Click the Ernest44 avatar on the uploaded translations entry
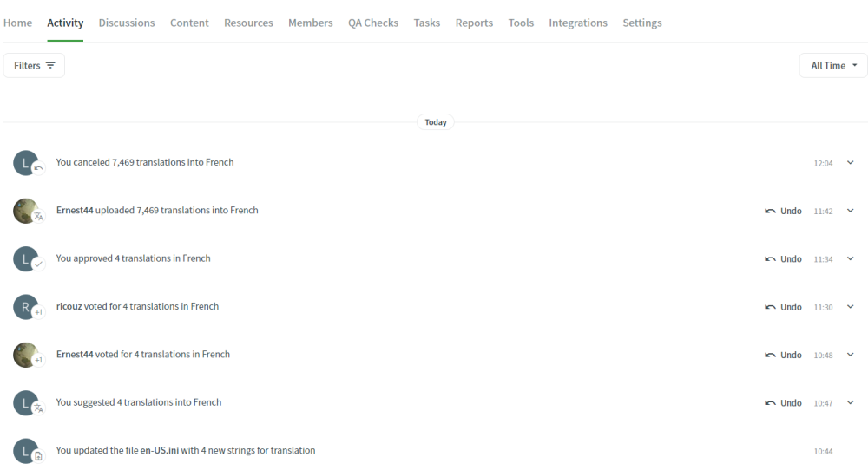 click(x=25, y=211)
